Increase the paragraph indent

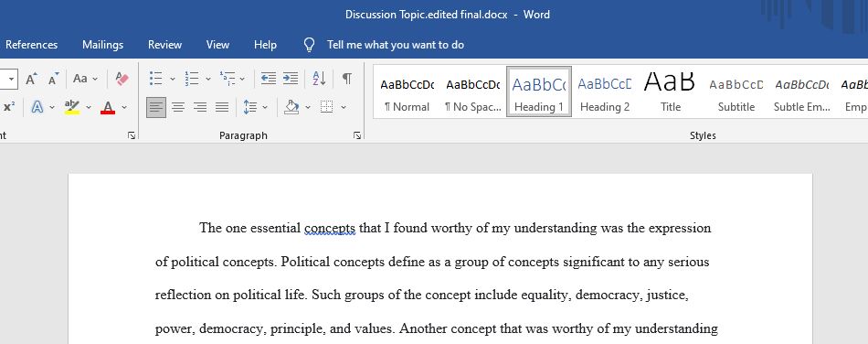pos(291,79)
